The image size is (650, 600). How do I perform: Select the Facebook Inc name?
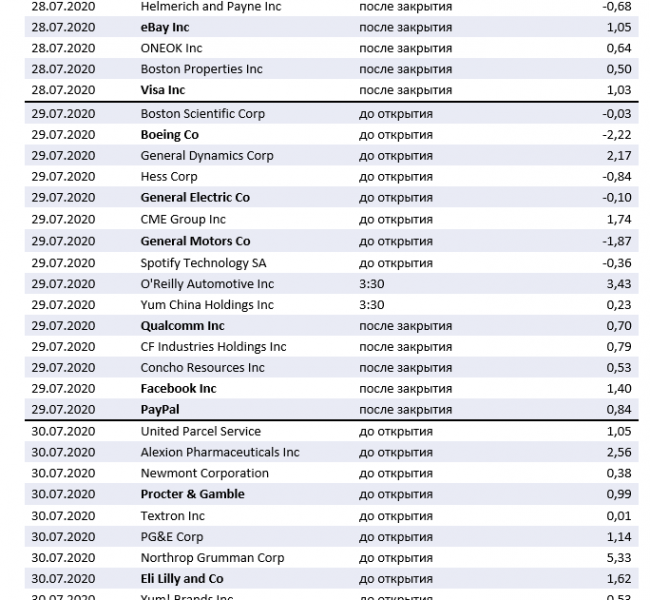[x=178, y=389]
